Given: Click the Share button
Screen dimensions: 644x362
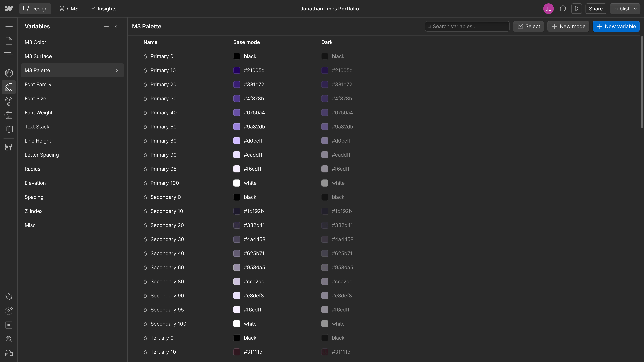Looking at the screenshot, I should click(596, 9).
